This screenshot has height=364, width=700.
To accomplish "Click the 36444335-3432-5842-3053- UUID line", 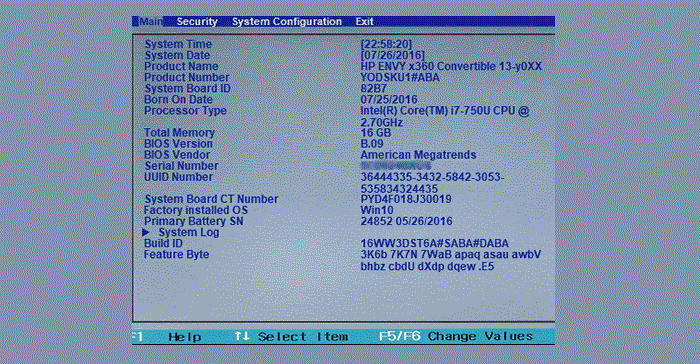I will (433, 177).
